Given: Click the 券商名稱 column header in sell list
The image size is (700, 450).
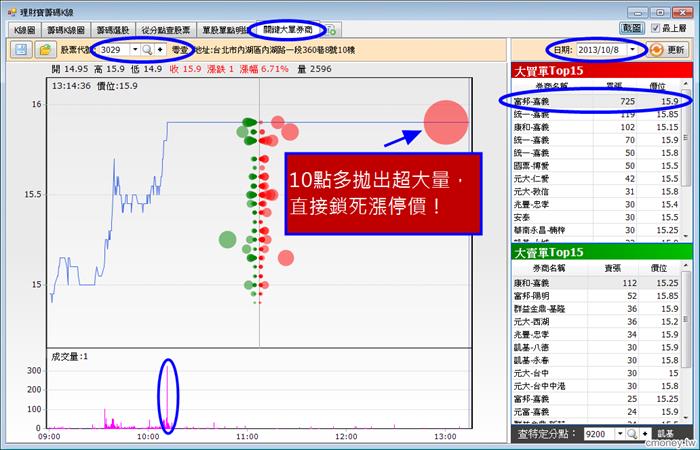Looking at the screenshot, I should point(550,268).
